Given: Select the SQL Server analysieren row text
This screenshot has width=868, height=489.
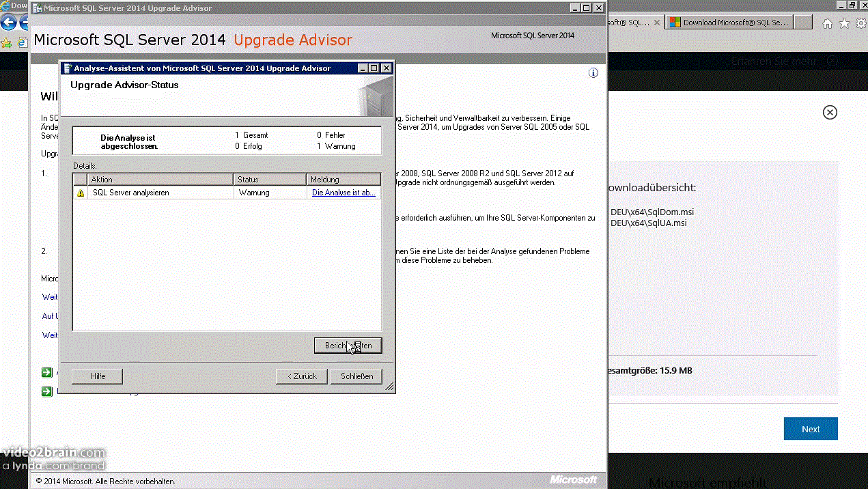Looking at the screenshot, I should click(131, 193).
